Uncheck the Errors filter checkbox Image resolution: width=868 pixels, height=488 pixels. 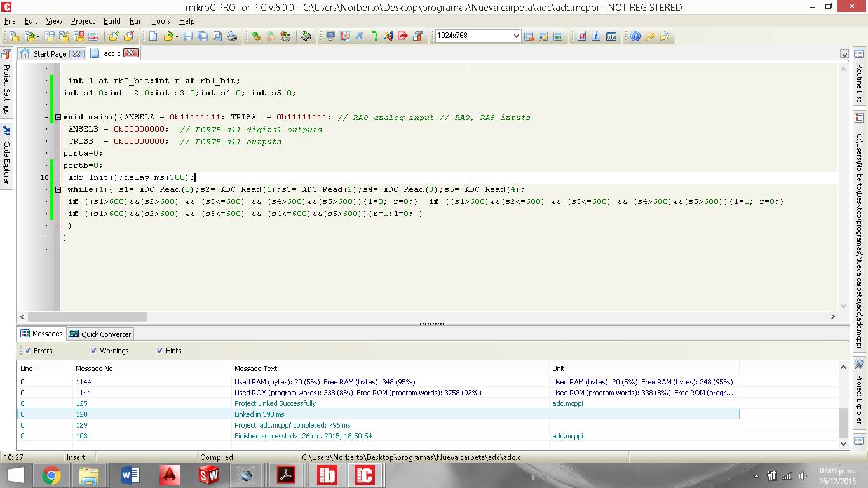(x=27, y=350)
